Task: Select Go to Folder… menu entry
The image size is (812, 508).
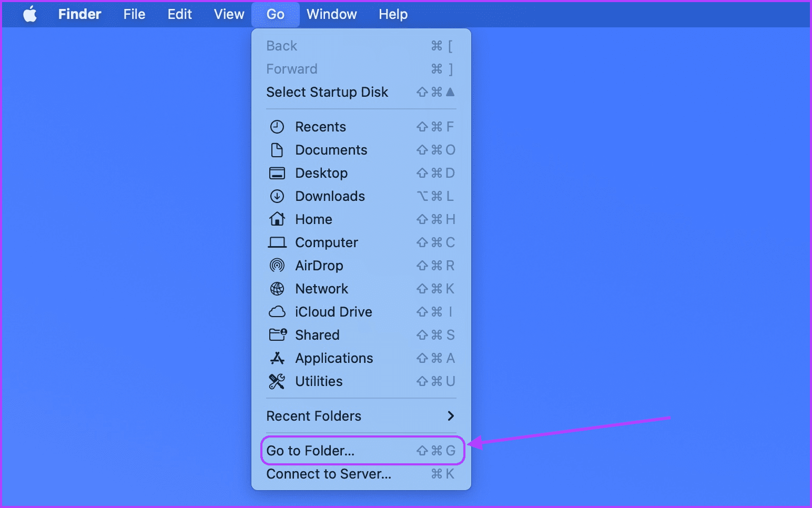Action: [x=361, y=451]
